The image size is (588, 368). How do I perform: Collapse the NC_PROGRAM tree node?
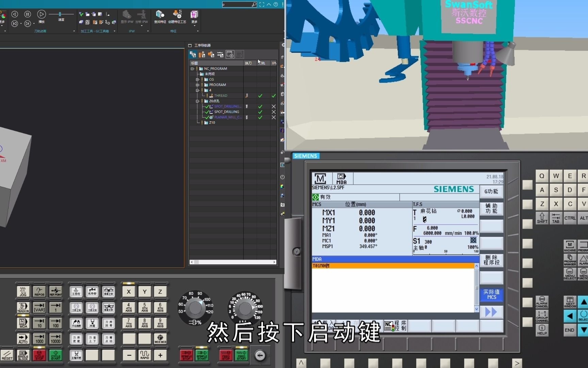coord(192,68)
